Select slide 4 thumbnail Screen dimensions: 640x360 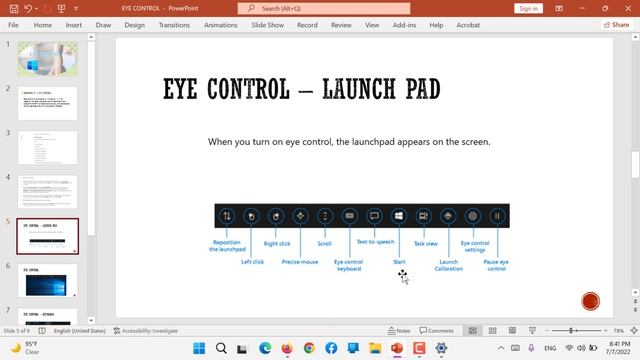(x=47, y=192)
